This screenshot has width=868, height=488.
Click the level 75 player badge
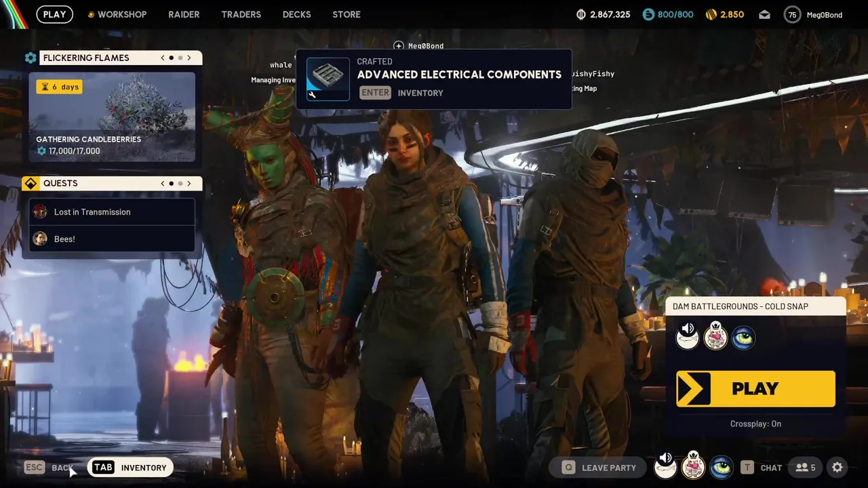pyautogui.click(x=792, y=14)
